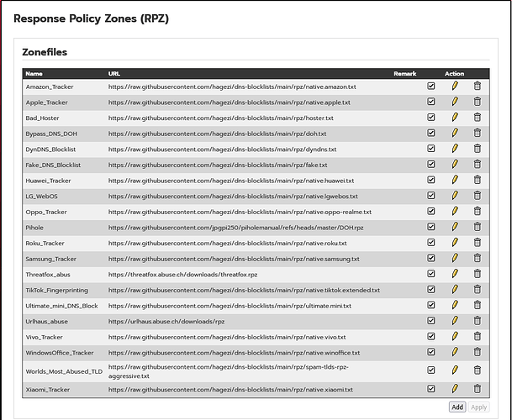Edit the Oppo_Tracker zone

click(455, 212)
